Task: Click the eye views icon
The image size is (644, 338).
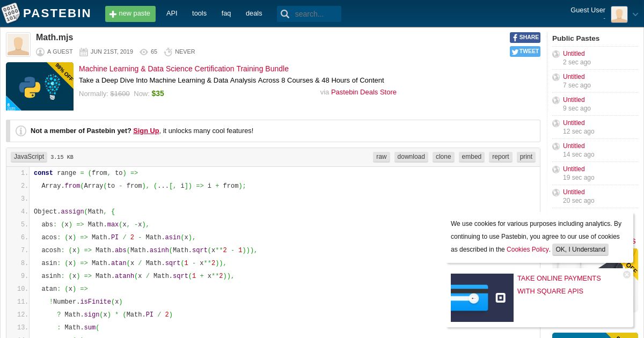Action: pyautogui.click(x=144, y=52)
